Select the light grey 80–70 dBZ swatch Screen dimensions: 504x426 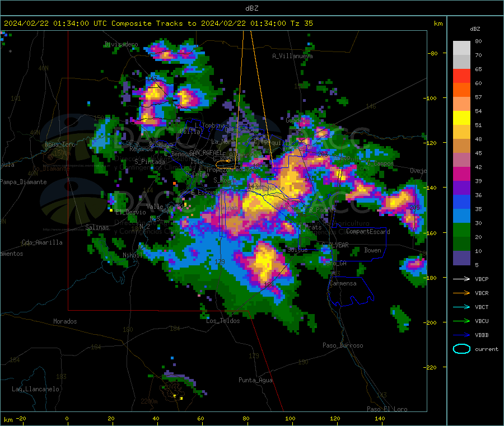(x=461, y=48)
